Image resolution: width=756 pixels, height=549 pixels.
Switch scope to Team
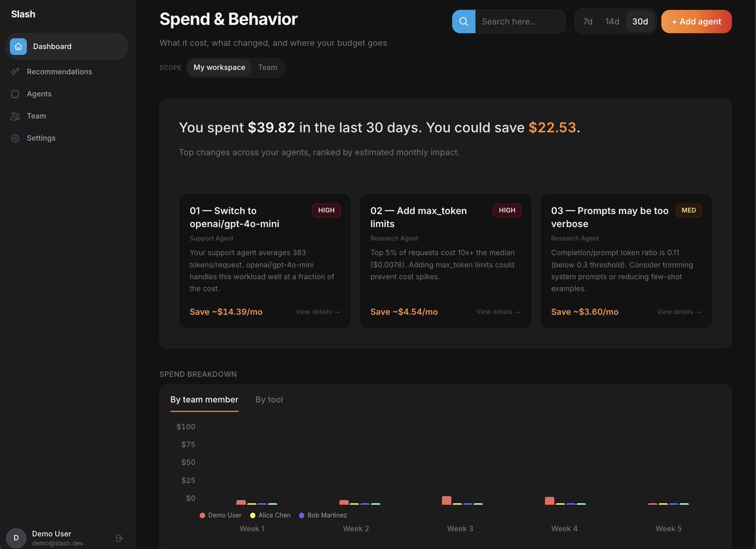click(268, 67)
